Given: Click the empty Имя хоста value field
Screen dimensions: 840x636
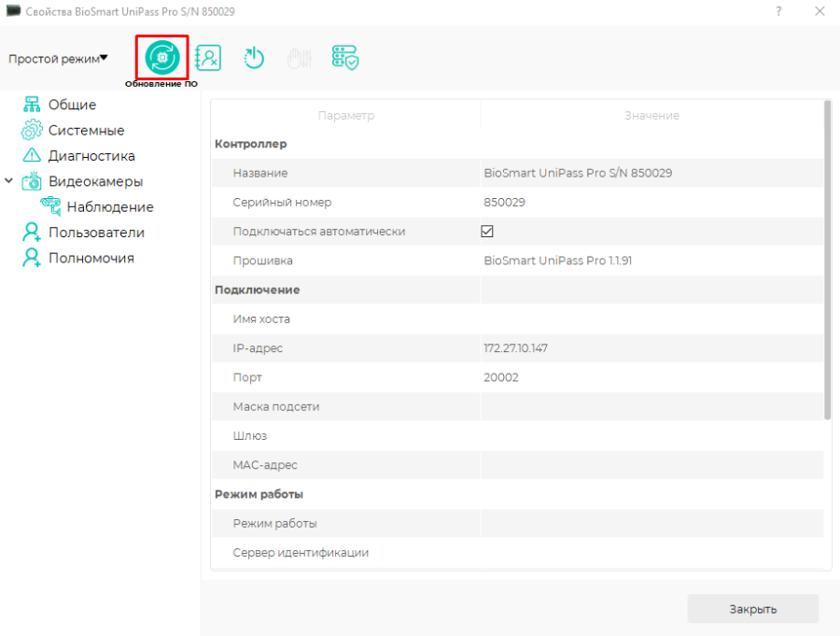Looking at the screenshot, I should (x=652, y=319).
